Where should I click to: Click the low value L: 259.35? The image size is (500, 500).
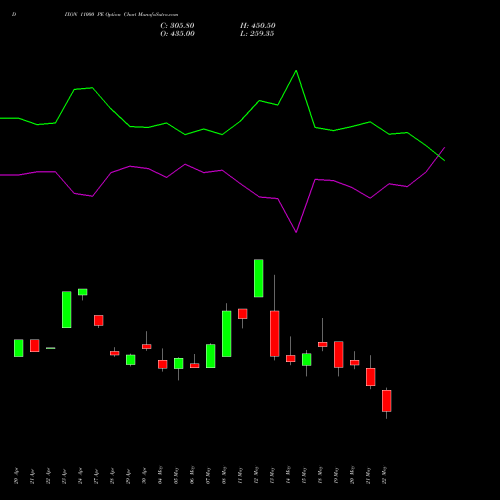coord(257,34)
